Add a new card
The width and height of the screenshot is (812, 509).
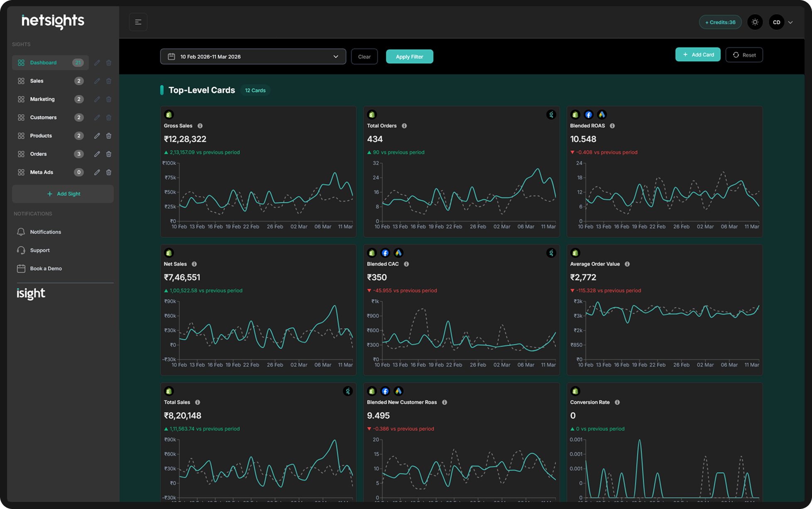tap(698, 54)
